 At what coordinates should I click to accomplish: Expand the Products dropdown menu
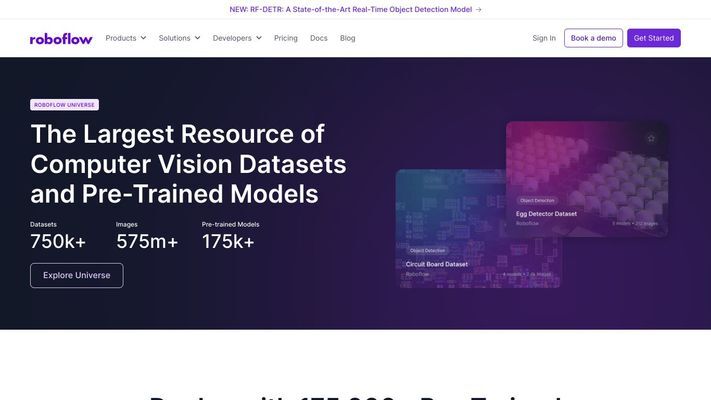(126, 38)
